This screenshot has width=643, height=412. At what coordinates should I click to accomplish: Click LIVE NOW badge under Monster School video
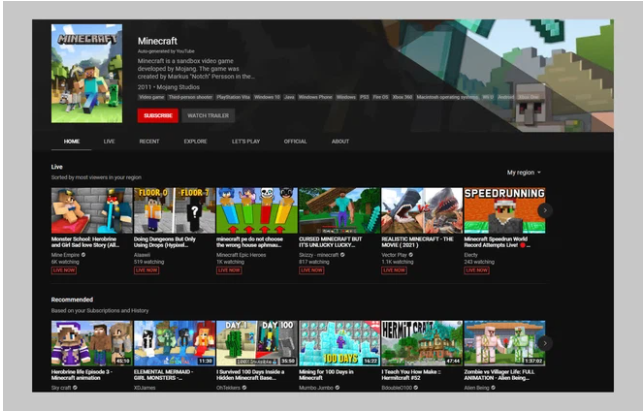click(64, 270)
